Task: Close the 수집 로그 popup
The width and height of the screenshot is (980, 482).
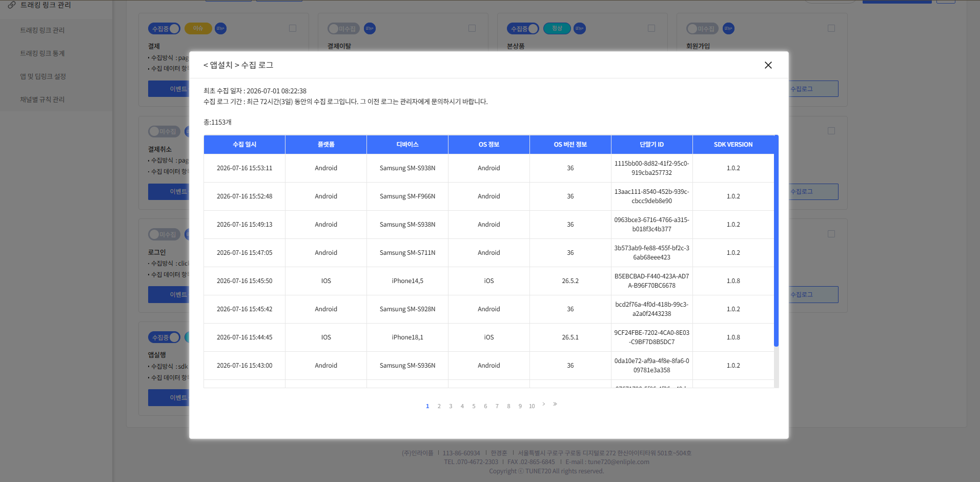Action: tap(768, 65)
